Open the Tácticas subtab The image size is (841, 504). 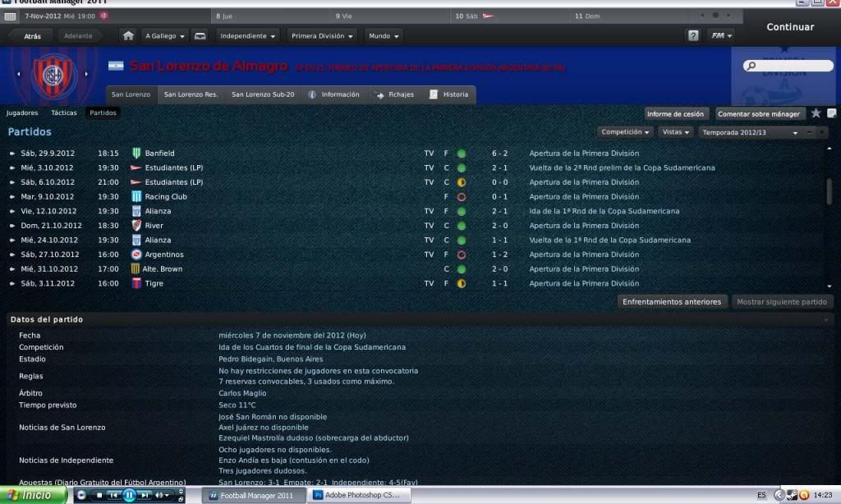[64, 113]
